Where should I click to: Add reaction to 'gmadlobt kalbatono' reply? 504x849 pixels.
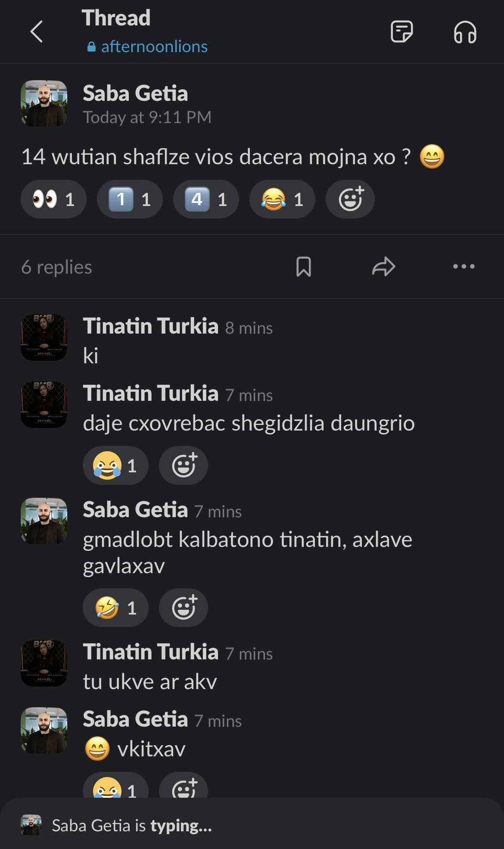184,608
